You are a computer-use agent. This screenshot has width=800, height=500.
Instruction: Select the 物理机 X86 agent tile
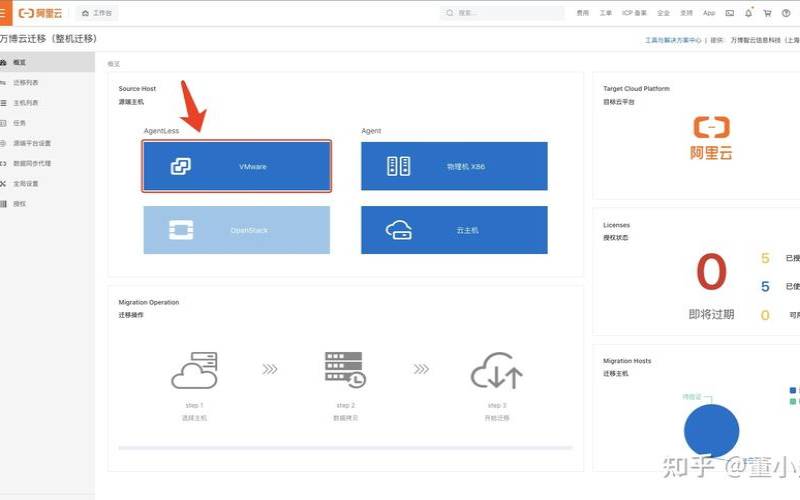coord(454,166)
